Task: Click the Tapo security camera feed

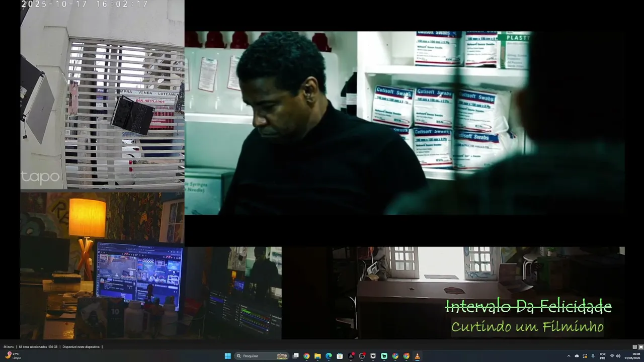Action: pos(102,95)
